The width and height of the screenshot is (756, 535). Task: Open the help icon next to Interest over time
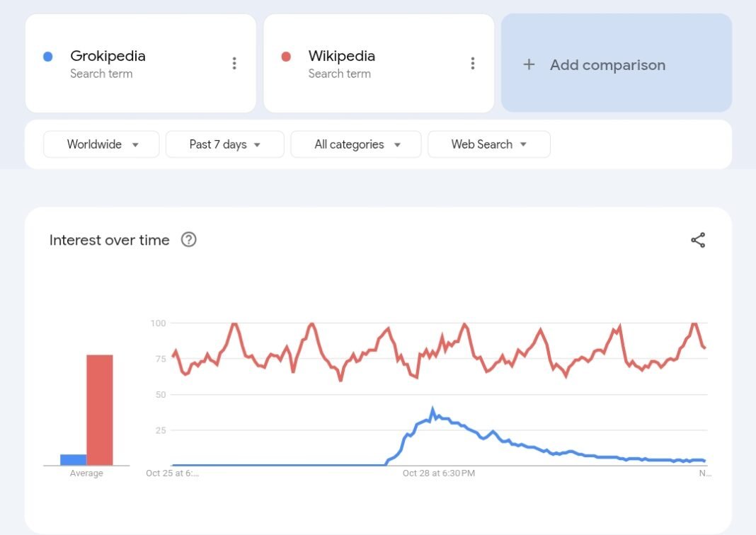(188, 240)
